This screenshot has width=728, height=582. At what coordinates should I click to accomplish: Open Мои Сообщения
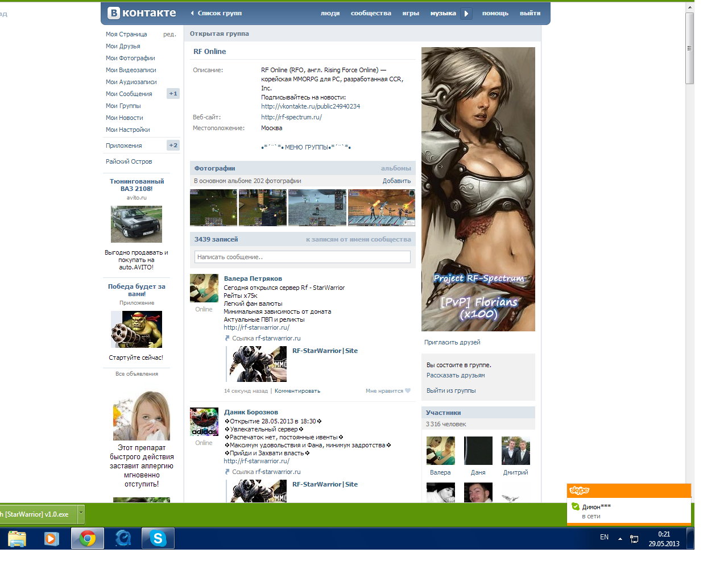[129, 94]
